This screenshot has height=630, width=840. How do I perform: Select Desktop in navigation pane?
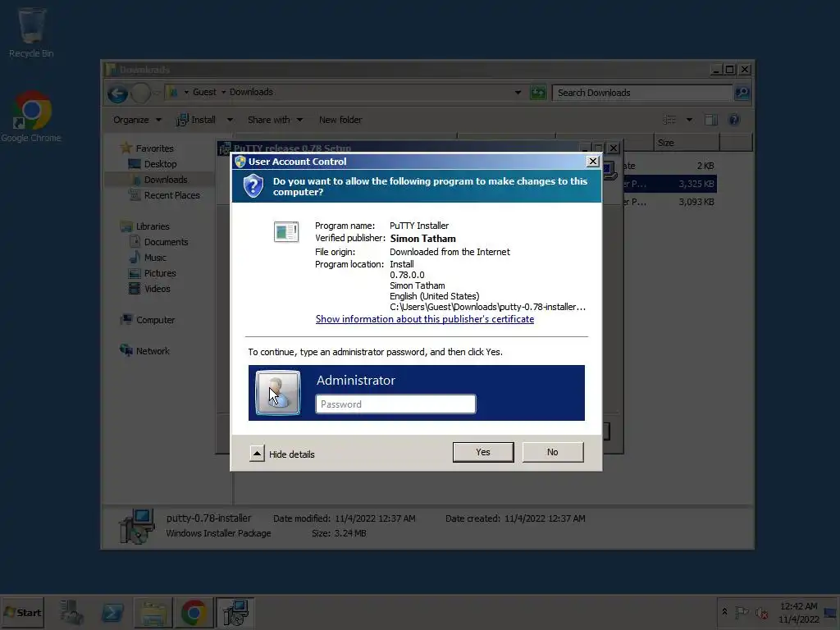(x=160, y=164)
